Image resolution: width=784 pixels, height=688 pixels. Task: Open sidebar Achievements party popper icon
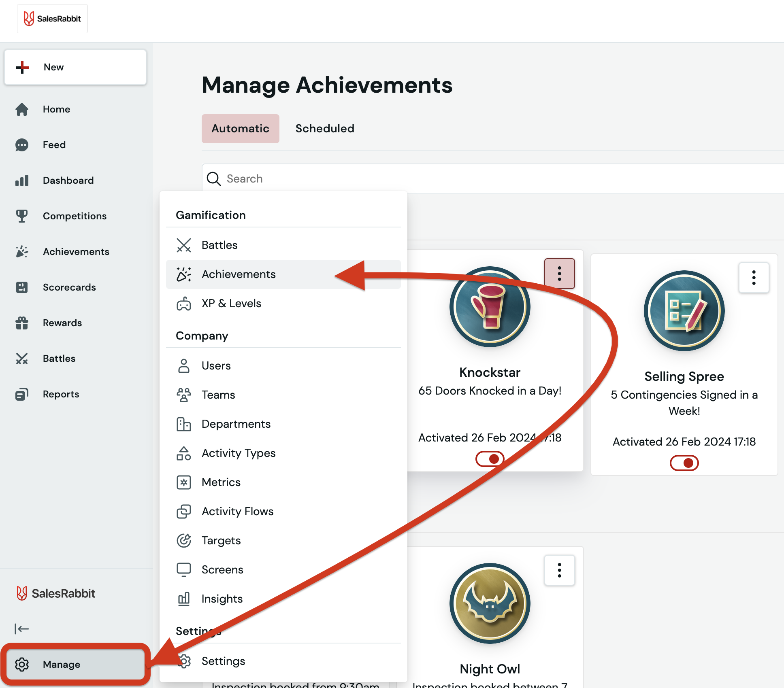click(x=22, y=252)
